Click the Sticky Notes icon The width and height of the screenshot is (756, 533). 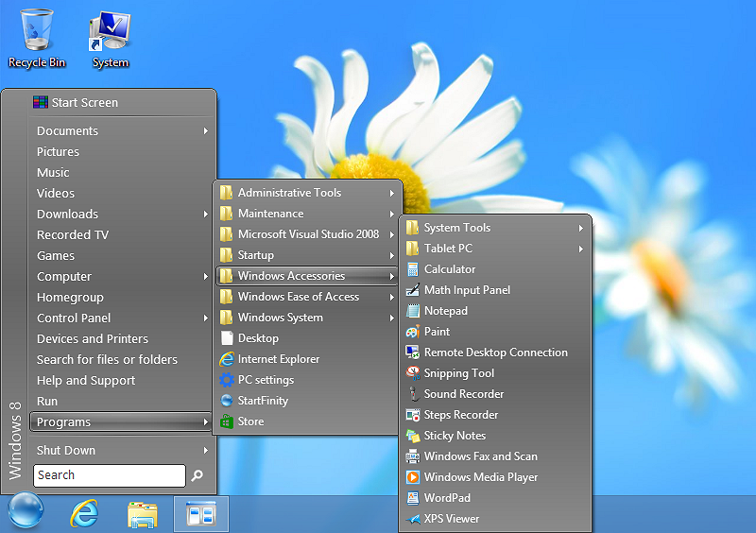(413, 436)
